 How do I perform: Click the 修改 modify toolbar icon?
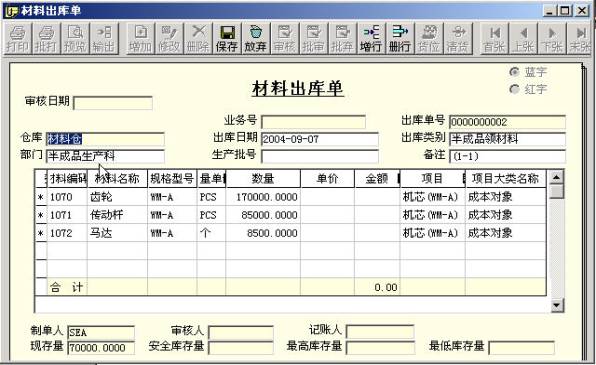click(169, 38)
